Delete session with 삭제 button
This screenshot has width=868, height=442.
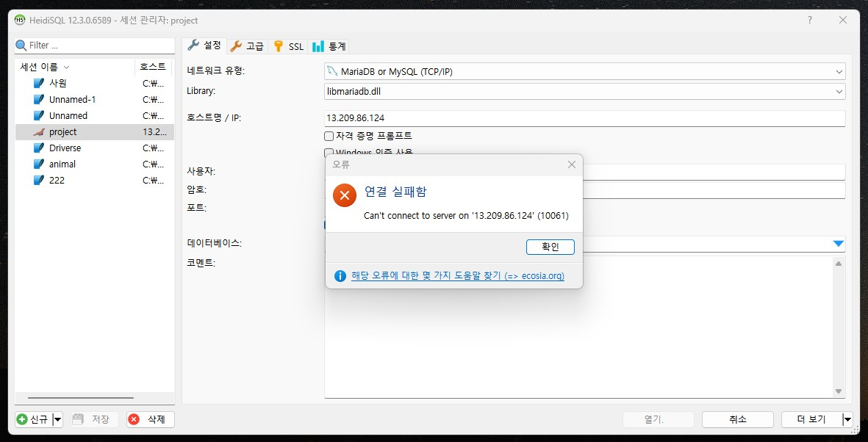(151, 419)
